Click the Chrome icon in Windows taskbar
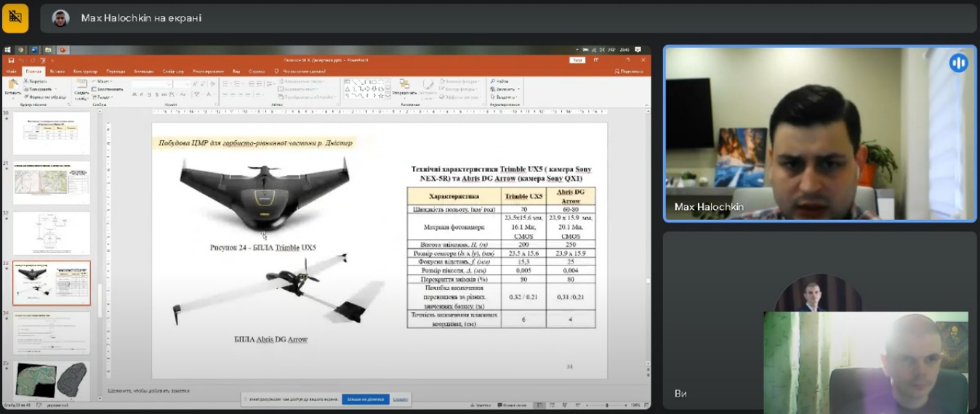 click(x=20, y=50)
